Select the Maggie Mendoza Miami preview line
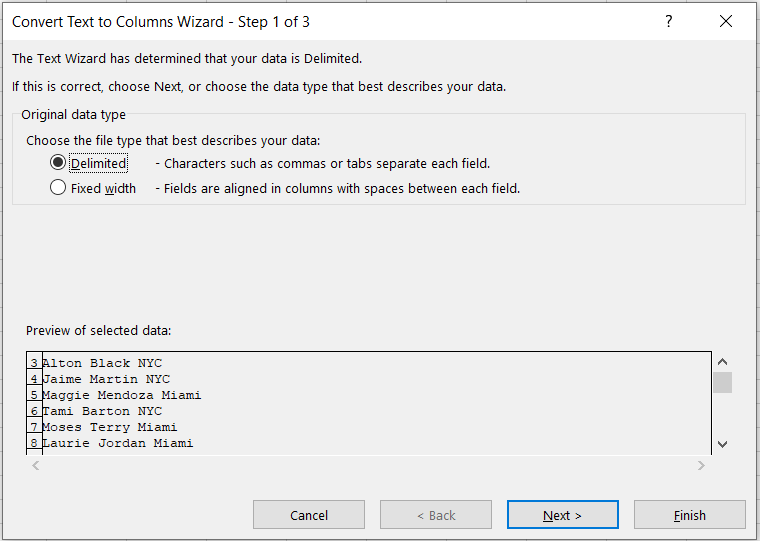760x541 pixels. click(121, 395)
